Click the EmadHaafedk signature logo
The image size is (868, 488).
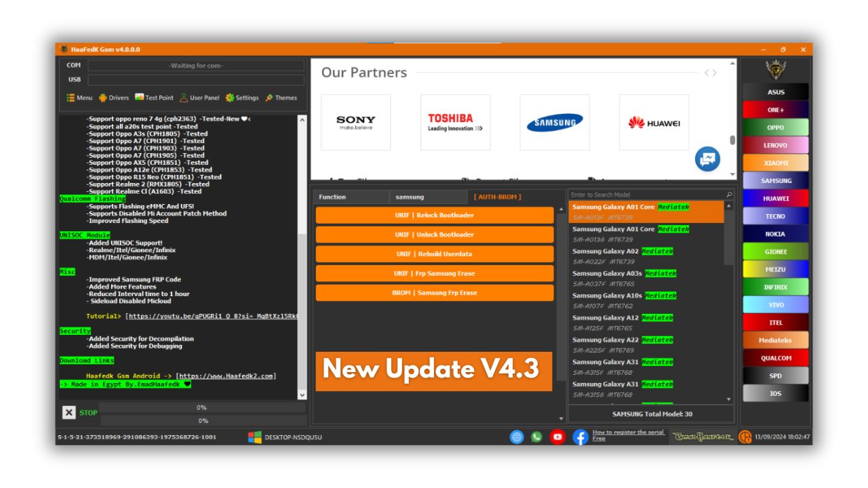703,437
